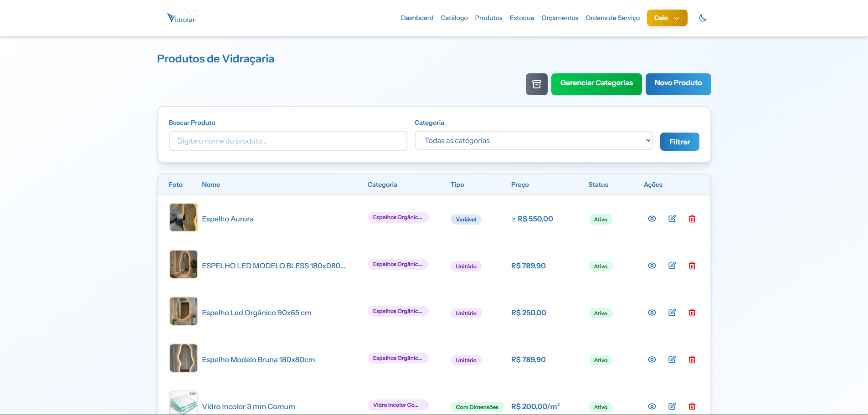Click the Vidrolar logo
This screenshot has width=868, height=415.
coord(182,18)
